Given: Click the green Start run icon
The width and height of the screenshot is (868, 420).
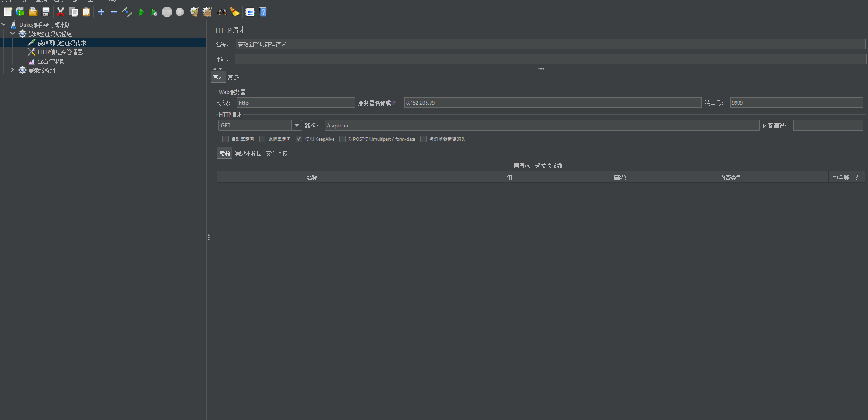Looking at the screenshot, I should (x=141, y=12).
